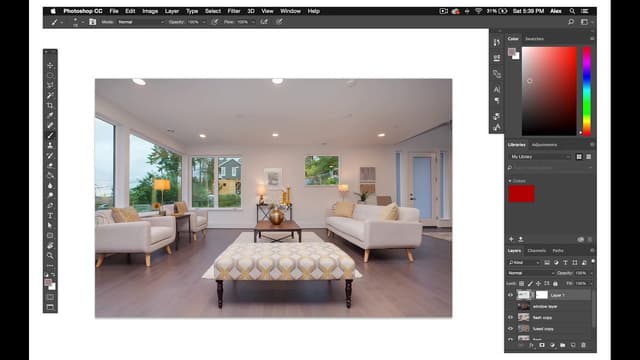Toggle visibility of flash copy layer
The width and height of the screenshot is (640, 360).
[510, 317]
